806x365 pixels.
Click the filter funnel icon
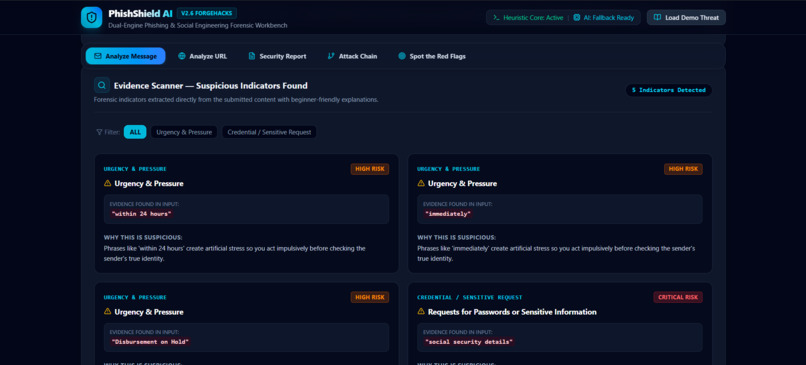pyautogui.click(x=99, y=132)
